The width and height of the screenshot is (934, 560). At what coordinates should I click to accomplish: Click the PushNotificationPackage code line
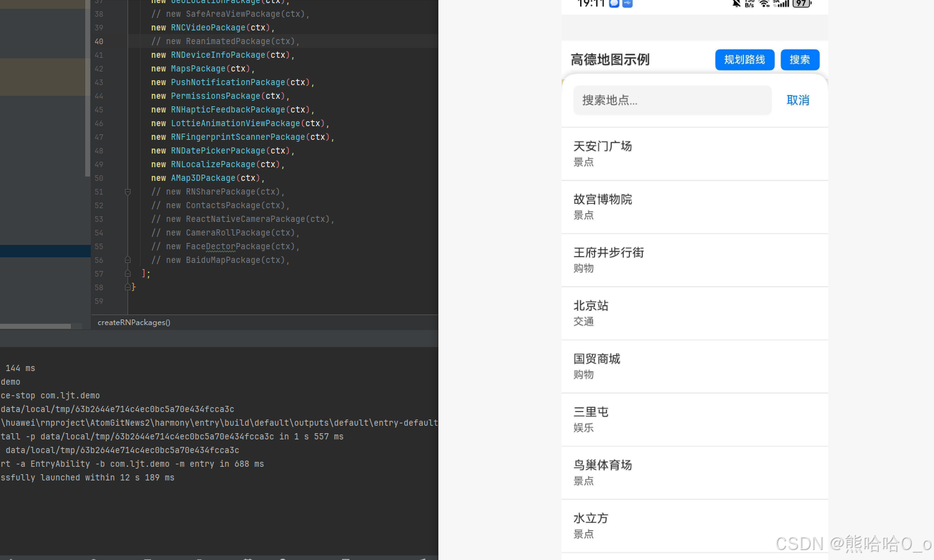(x=233, y=83)
